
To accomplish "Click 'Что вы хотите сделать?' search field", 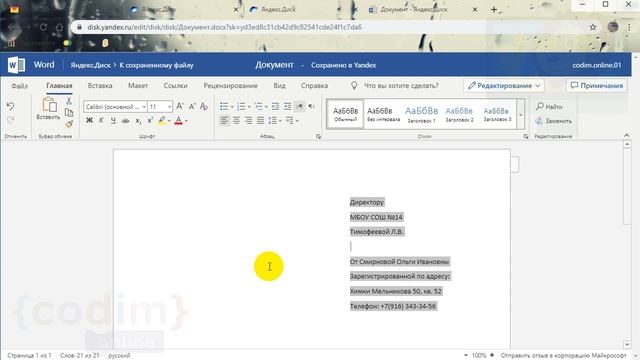I will pyautogui.click(x=401, y=86).
